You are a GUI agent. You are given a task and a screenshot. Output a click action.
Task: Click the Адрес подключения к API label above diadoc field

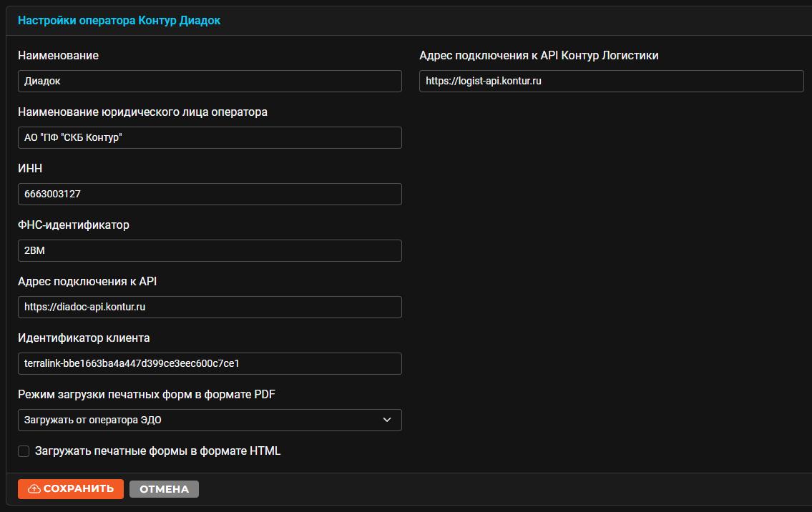[87, 282]
